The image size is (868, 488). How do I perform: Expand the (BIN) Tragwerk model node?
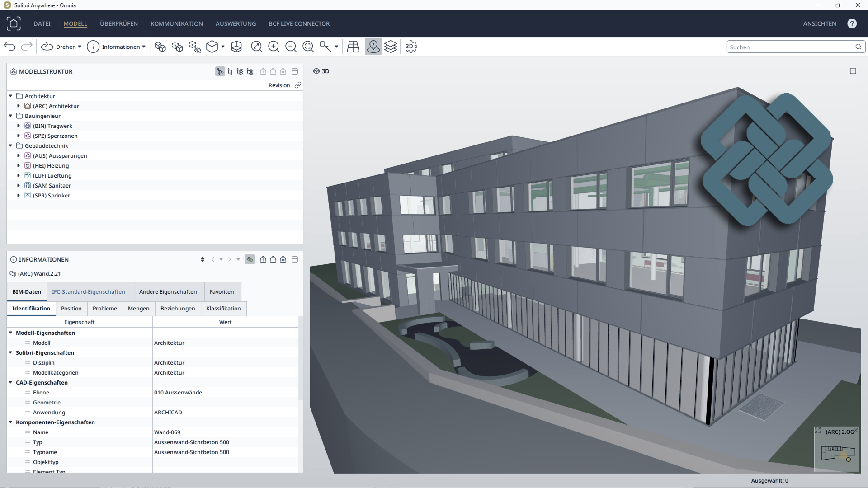19,126
